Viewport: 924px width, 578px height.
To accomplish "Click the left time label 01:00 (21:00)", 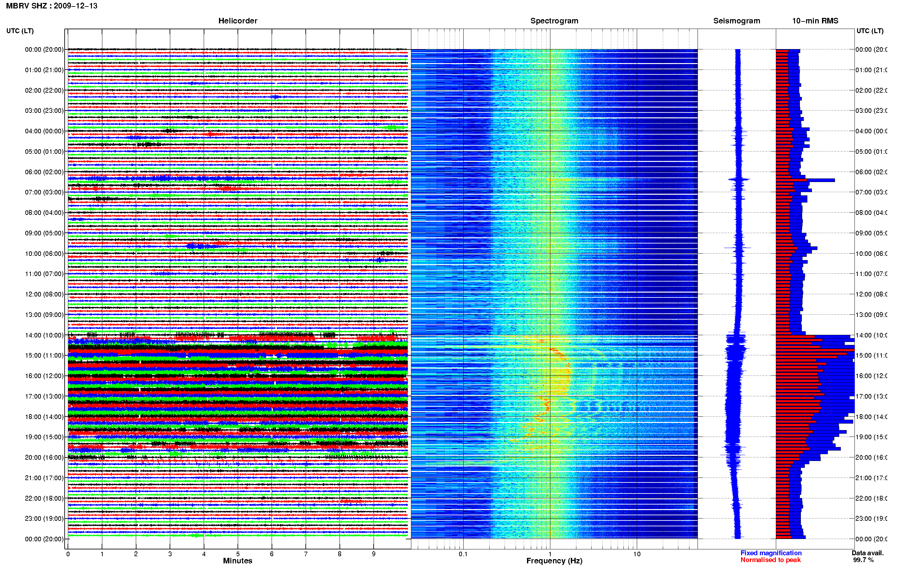I will pos(44,70).
